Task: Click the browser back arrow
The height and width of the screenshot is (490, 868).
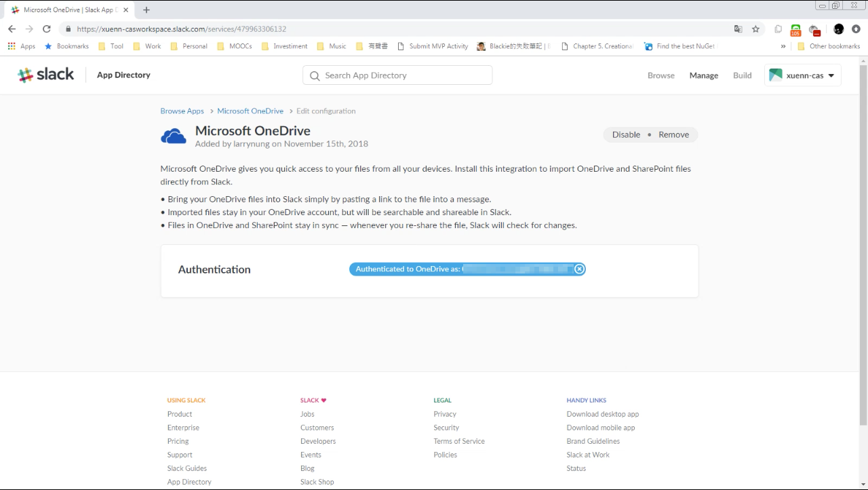Action: 12,29
